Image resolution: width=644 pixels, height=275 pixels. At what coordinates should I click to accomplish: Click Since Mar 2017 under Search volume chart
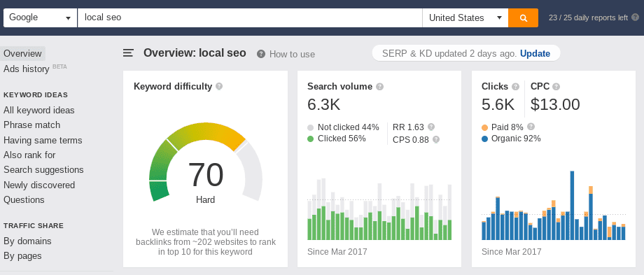(337, 252)
